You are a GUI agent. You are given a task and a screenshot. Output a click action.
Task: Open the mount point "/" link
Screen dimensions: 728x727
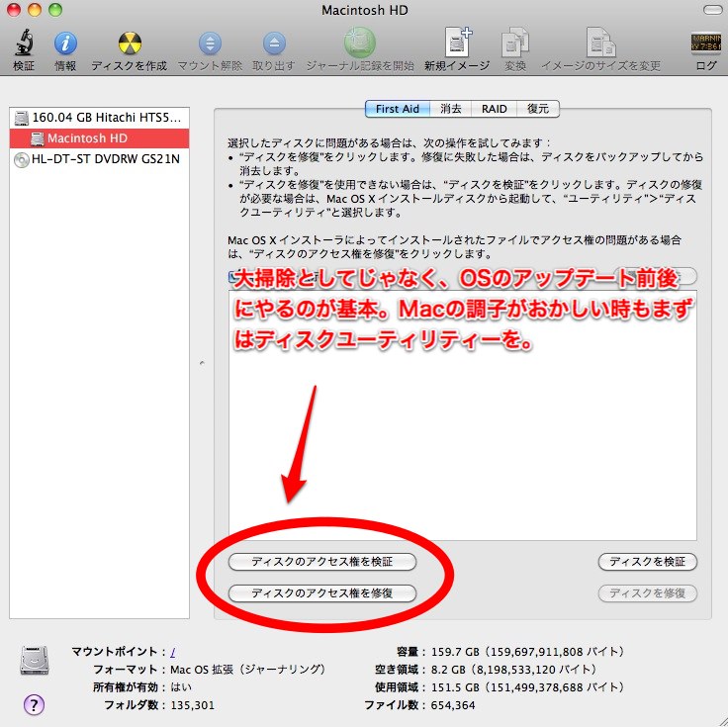(173, 652)
